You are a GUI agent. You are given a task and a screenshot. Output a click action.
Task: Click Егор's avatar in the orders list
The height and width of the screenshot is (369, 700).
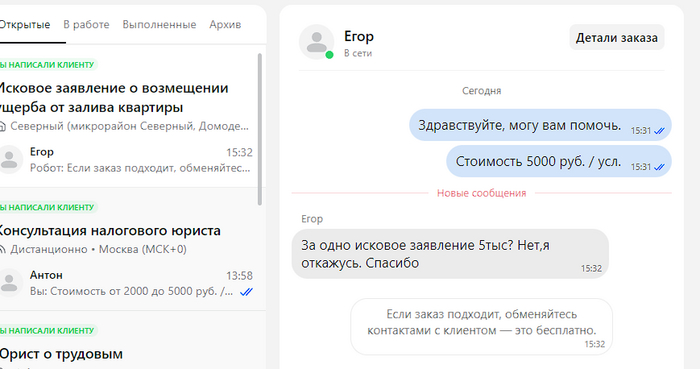pyautogui.click(x=9, y=159)
